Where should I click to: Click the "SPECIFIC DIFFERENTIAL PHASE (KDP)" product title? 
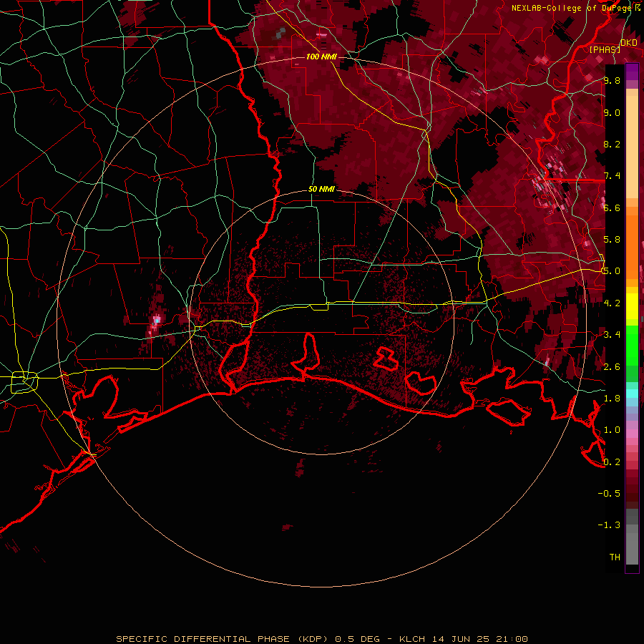[x=223, y=639]
